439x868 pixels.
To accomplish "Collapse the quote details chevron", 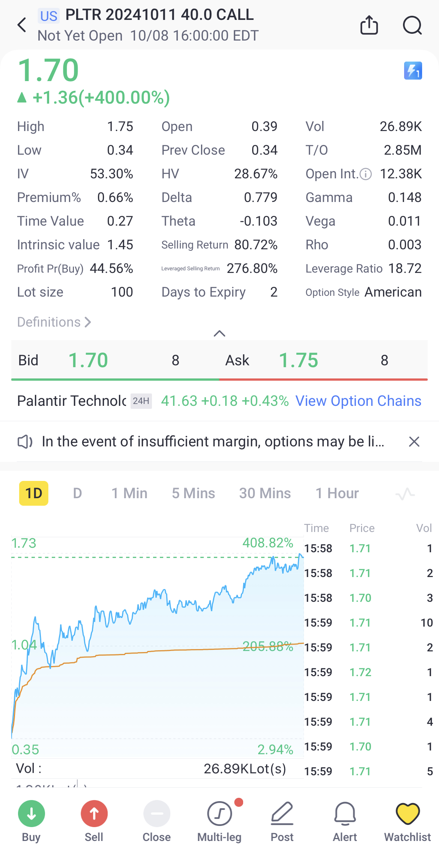I will (x=219, y=333).
